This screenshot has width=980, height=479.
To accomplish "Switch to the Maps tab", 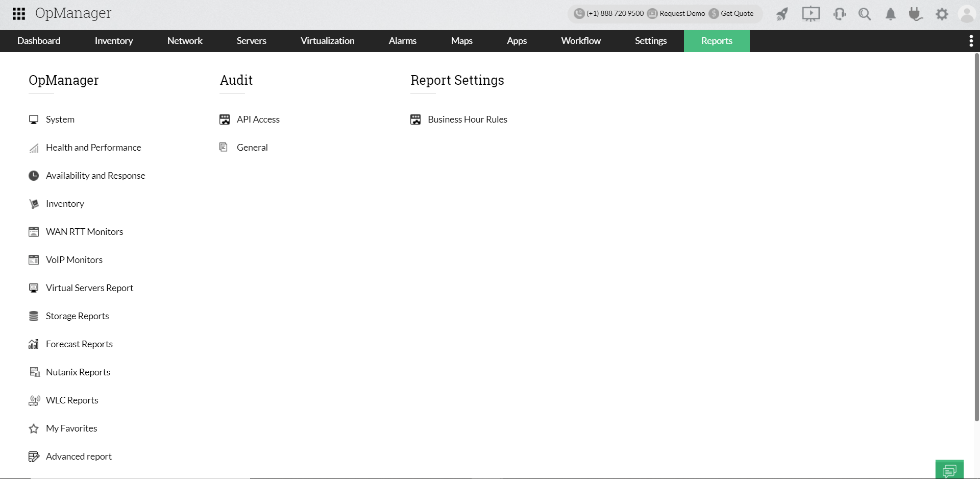I will (462, 41).
